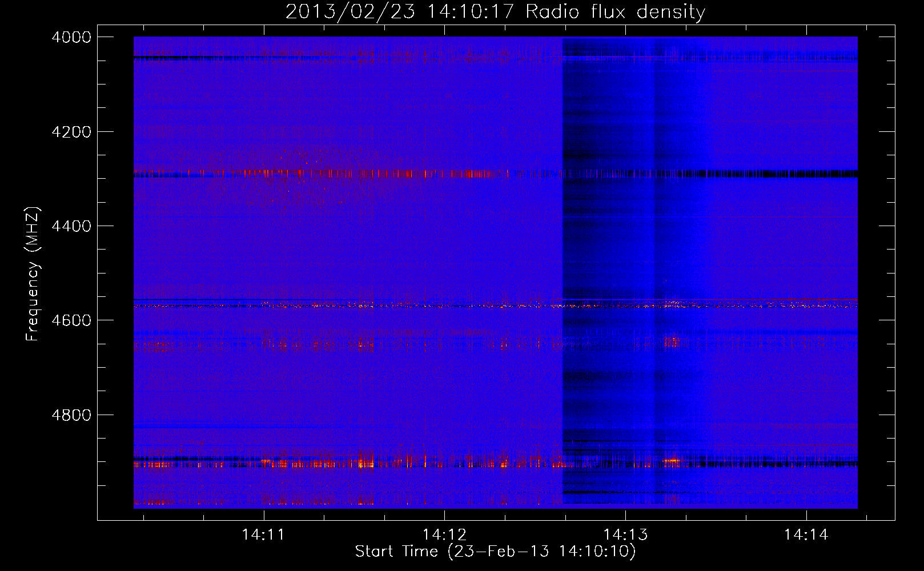Image resolution: width=924 pixels, height=571 pixels.
Task: Click the plot title 'Radio flux density'
Action: pyautogui.click(x=616, y=12)
